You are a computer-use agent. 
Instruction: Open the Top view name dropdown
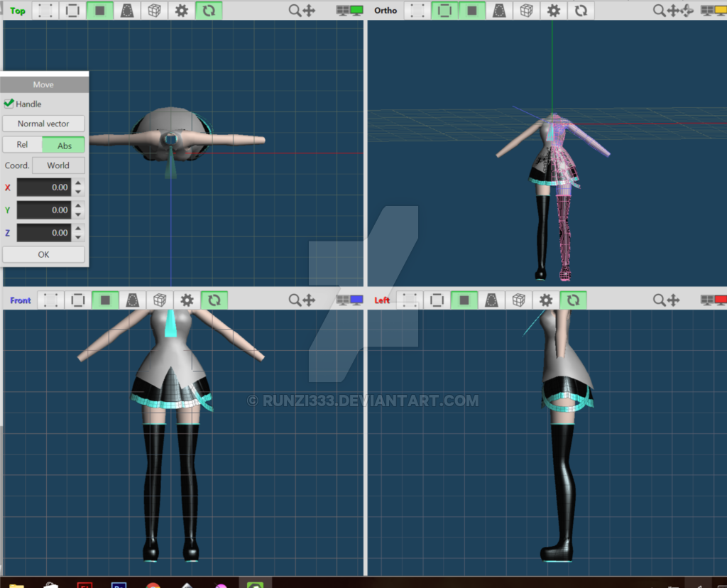point(18,11)
